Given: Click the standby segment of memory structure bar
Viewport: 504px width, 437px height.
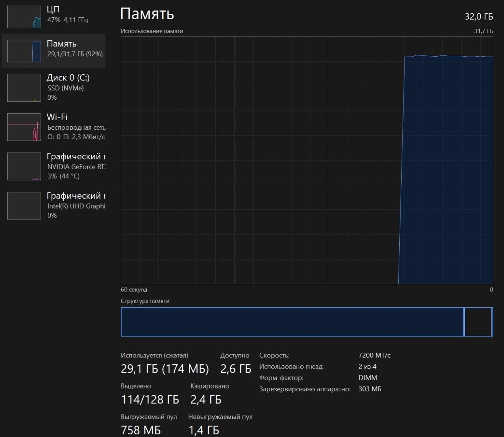Looking at the screenshot, I should [x=477, y=322].
